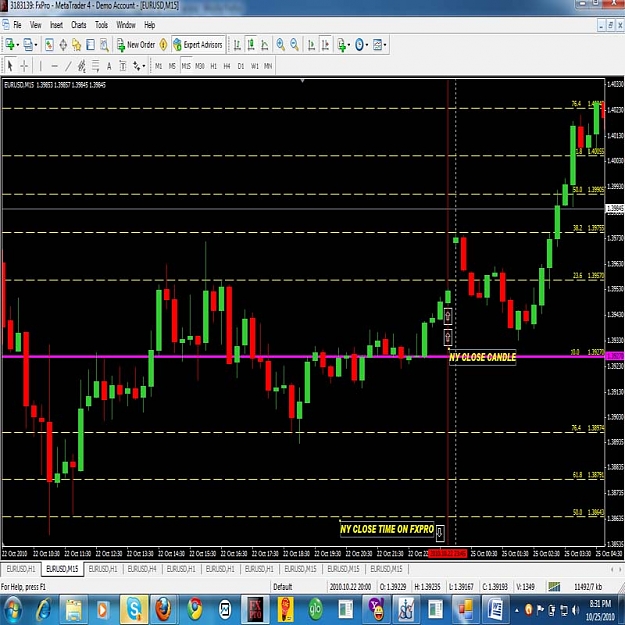Viewport: 625px width, 625px height.
Task: Open the Windows Start menu
Action: [12, 609]
